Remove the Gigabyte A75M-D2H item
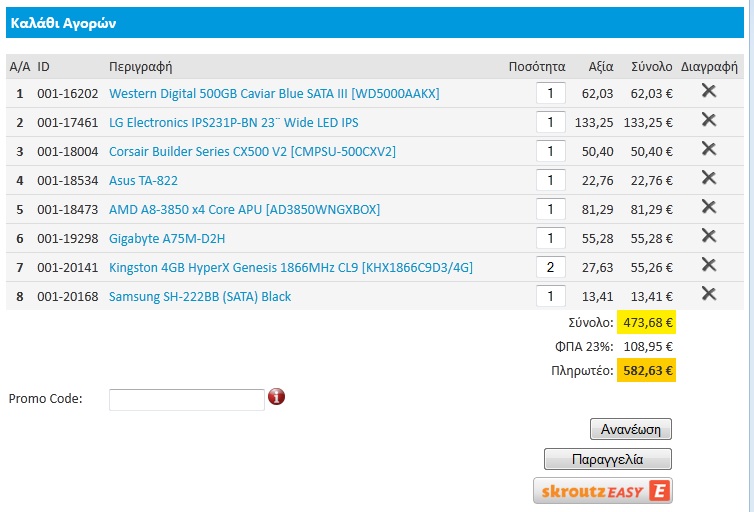This screenshot has height=512, width=754. click(x=709, y=236)
